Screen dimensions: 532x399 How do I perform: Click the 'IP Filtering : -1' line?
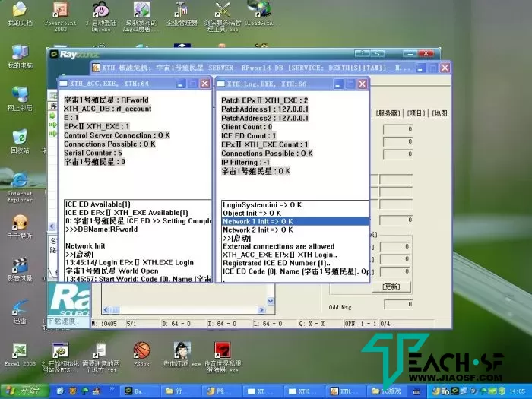tap(245, 162)
